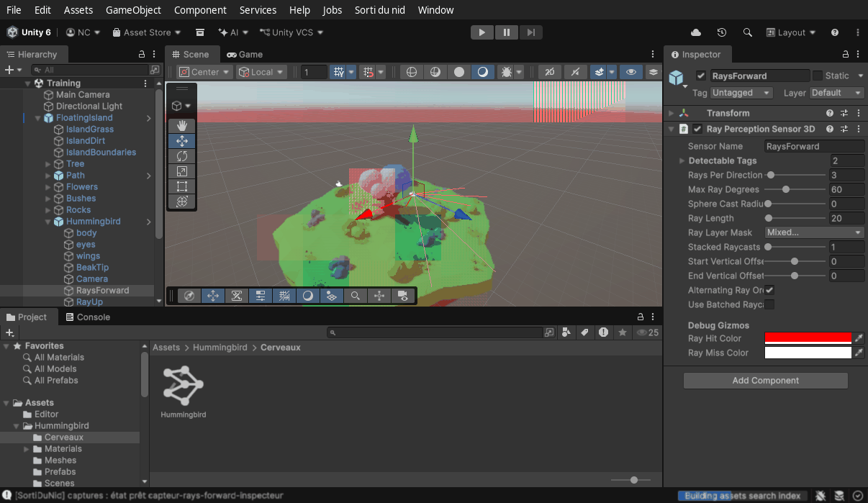868x503 pixels.
Task: Disable Ray Perception Sensor 3D component checkbox
Action: point(697,129)
